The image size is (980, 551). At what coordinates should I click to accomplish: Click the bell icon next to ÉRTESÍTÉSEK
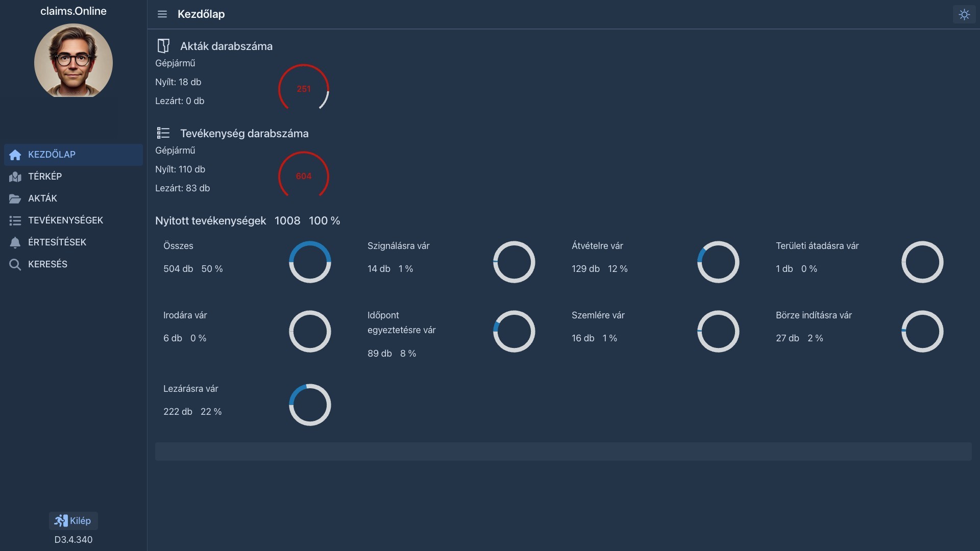pyautogui.click(x=15, y=242)
